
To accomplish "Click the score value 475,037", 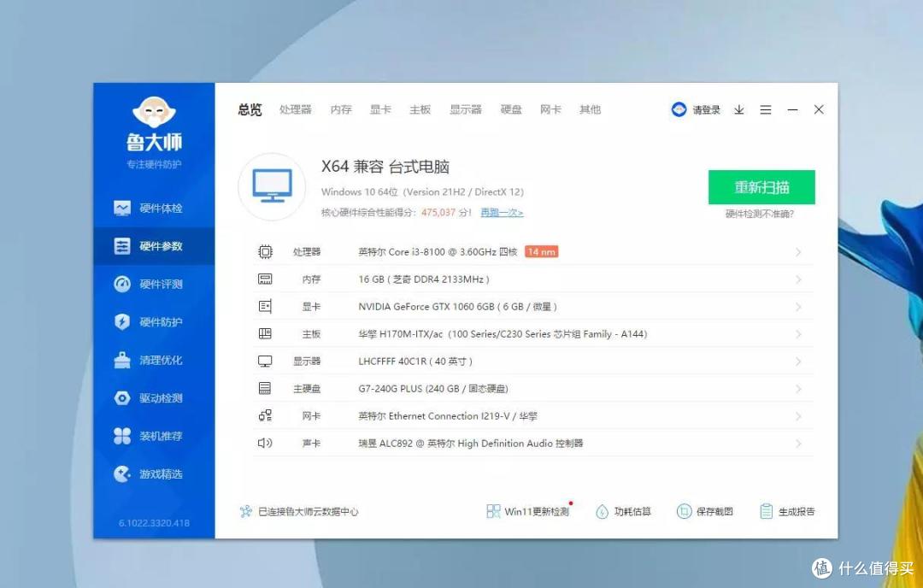I will point(438,213).
